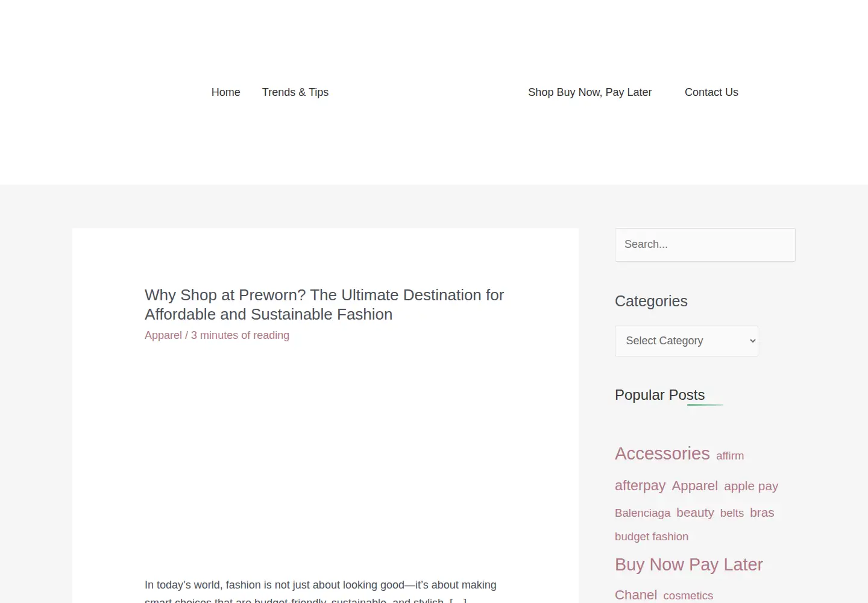Open the Why Shop at Preworn article title

(324, 305)
